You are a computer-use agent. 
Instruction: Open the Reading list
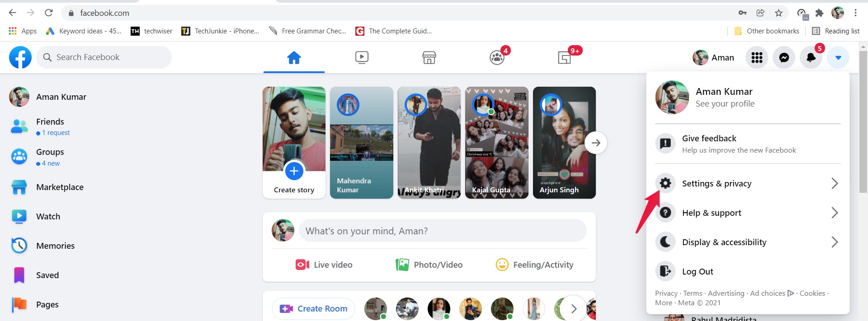click(836, 31)
